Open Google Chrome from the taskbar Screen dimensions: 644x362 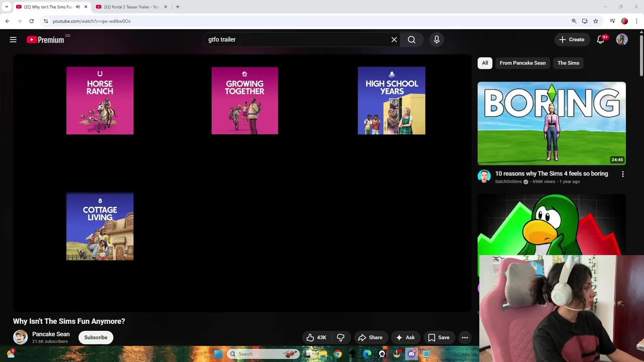338,354
